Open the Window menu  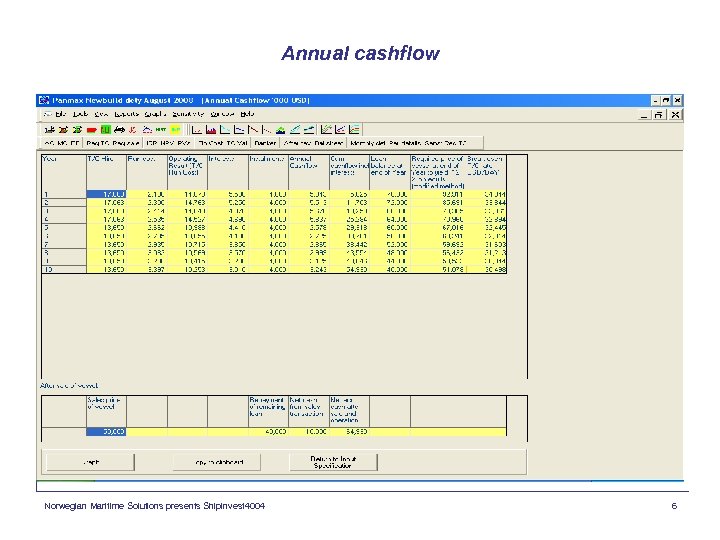(223, 114)
